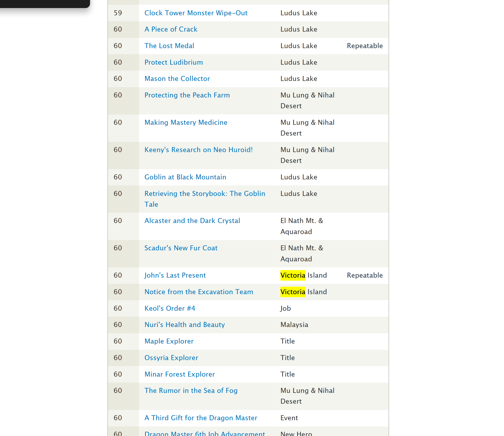Click Scadur's New Fur Coat link
Image resolution: width=504 pixels, height=436 pixels.
point(181,248)
